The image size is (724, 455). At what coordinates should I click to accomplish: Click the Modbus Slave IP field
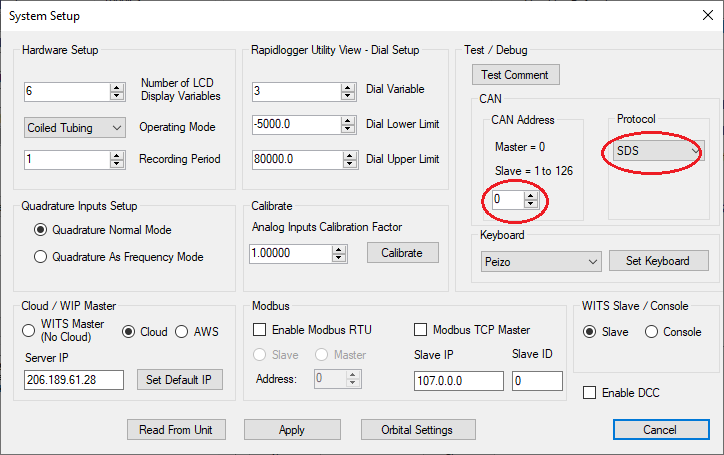pos(459,381)
